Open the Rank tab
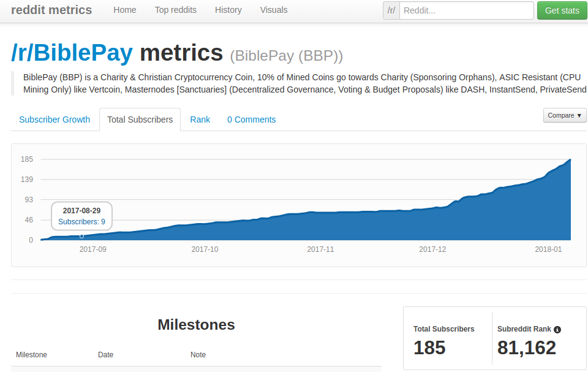 click(200, 120)
